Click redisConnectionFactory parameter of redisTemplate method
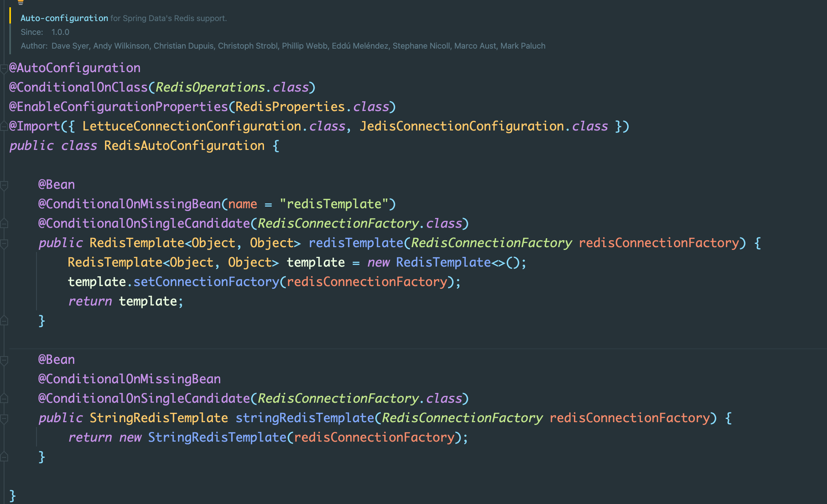Viewport: 827px width, 504px height. tap(659, 243)
